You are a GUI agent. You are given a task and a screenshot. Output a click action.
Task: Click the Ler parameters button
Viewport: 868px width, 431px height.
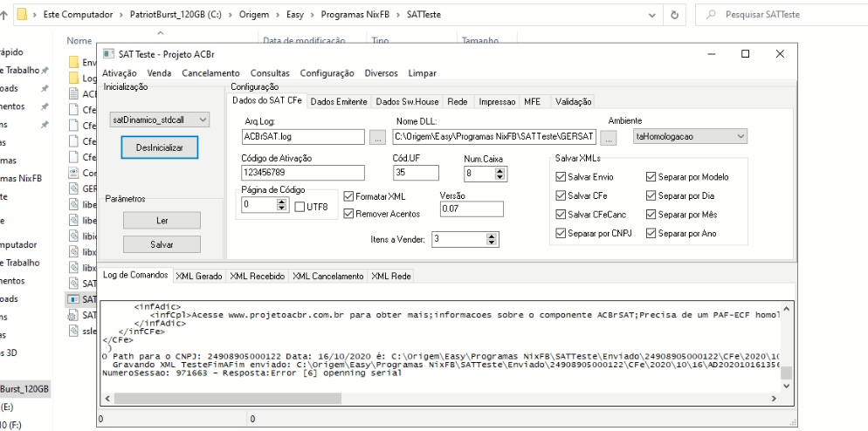click(162, 220)
